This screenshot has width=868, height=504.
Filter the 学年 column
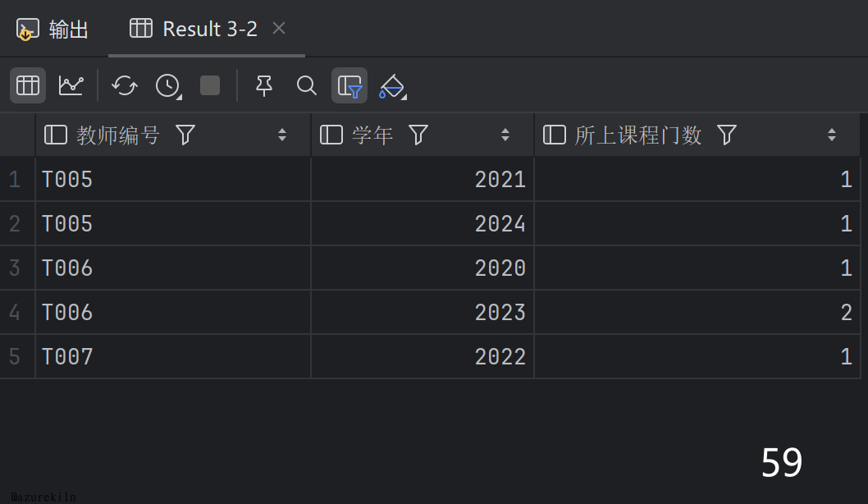tap(418, 135)
